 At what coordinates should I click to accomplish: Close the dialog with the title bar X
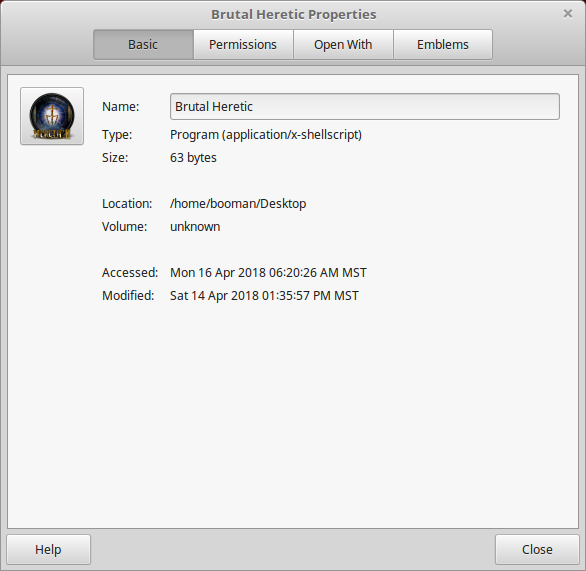click(x=568, y=14)
